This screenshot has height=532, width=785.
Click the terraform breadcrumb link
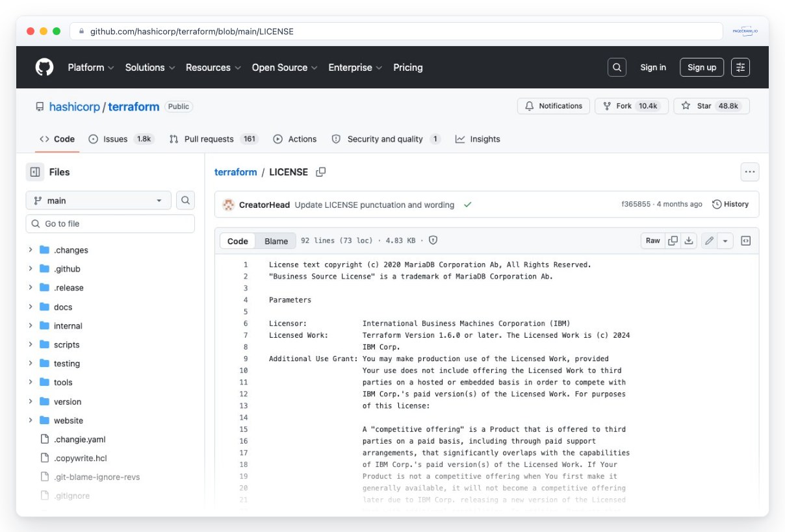[236, 172]
